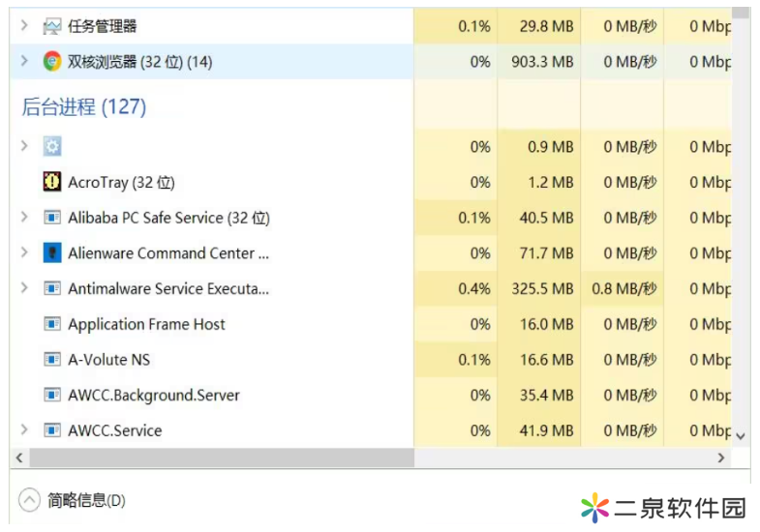Select Alibaba PC Safe Service (32 位) name
760x532 pixels.
pyautogui.click(x=168, y=218)
